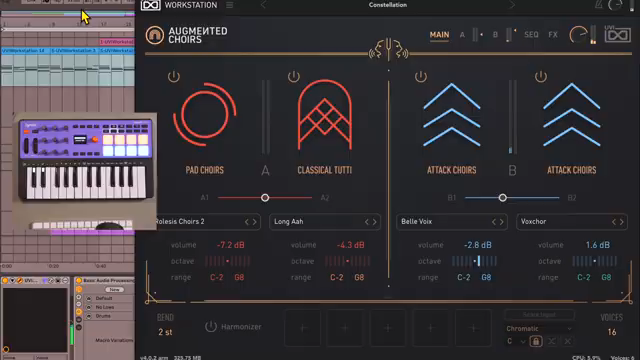Adjust the master volume knob
The height and width of the screenshot is (360, 640).
(578, 35)
